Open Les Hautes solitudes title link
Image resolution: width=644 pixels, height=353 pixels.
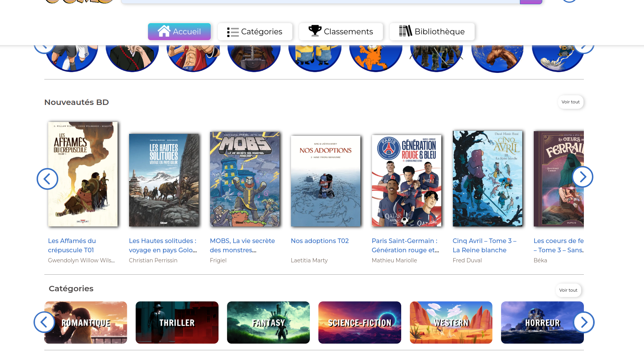click(163, 245)
